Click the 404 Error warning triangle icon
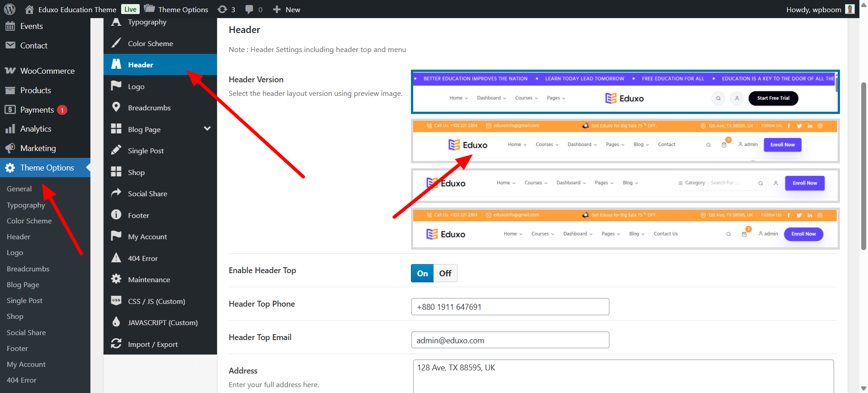Screen dimensions: 868x393 pyautogui.click(x=116, y=257)
